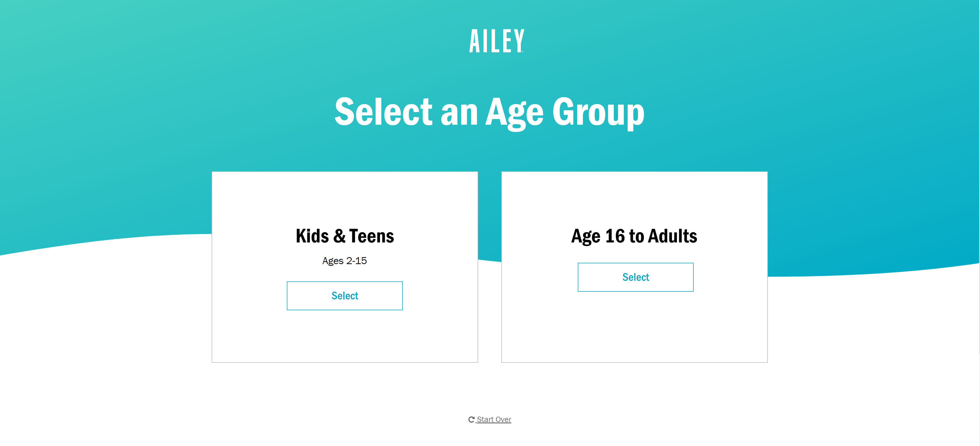This screenshot has width=980, height=446.
Task: Click the word Adults in the right card
Action: click(x=673, y=236)
